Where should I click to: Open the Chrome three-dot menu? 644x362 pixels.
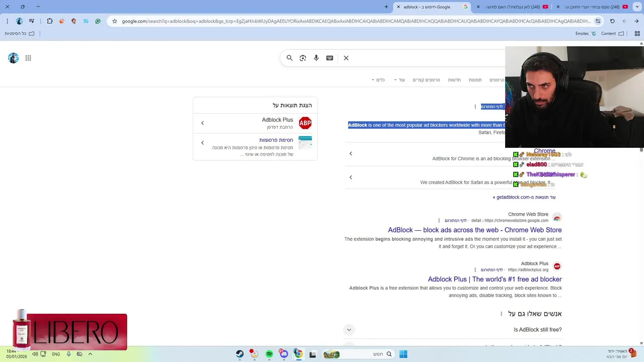coord(8,21)
